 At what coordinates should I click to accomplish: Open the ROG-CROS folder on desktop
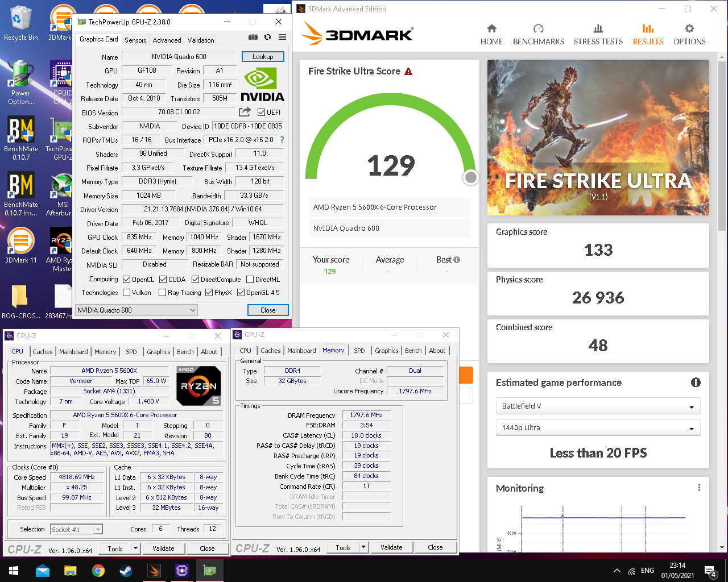[20, 301]
